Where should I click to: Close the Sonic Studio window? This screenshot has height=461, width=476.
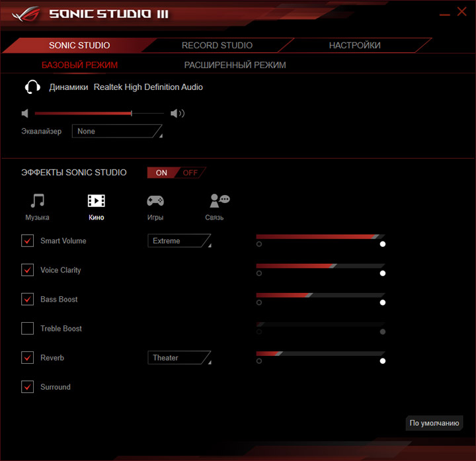461,12
